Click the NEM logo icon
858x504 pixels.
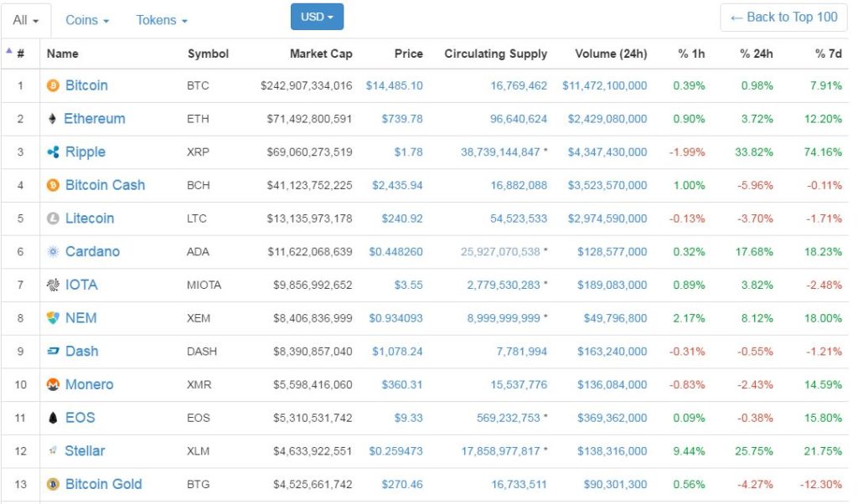coord(53,318)
